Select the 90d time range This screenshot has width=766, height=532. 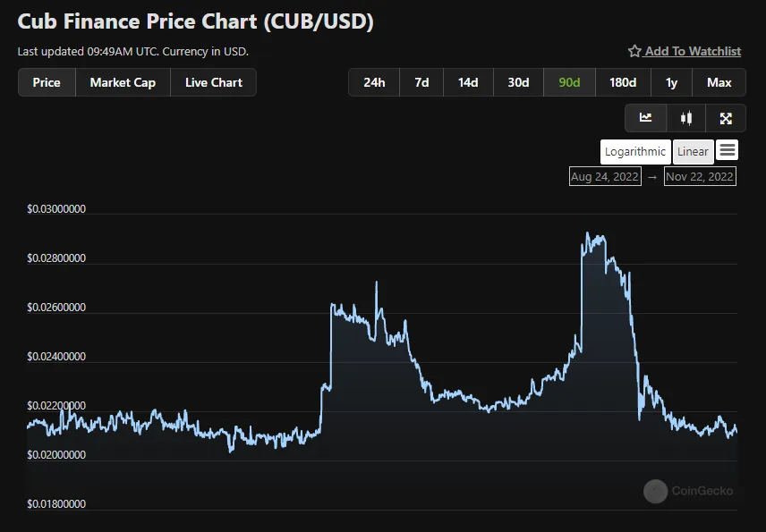click(x=569, y=82)
